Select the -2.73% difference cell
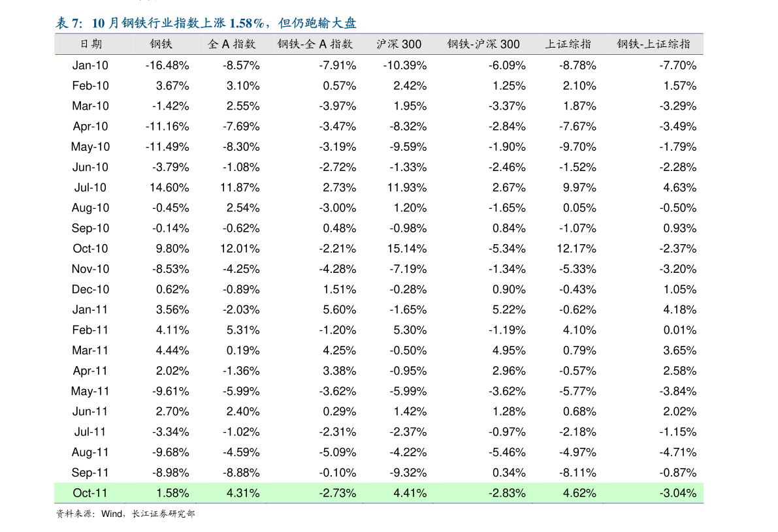This screenshot has width=778, height=532. click(x=337, y=493)
